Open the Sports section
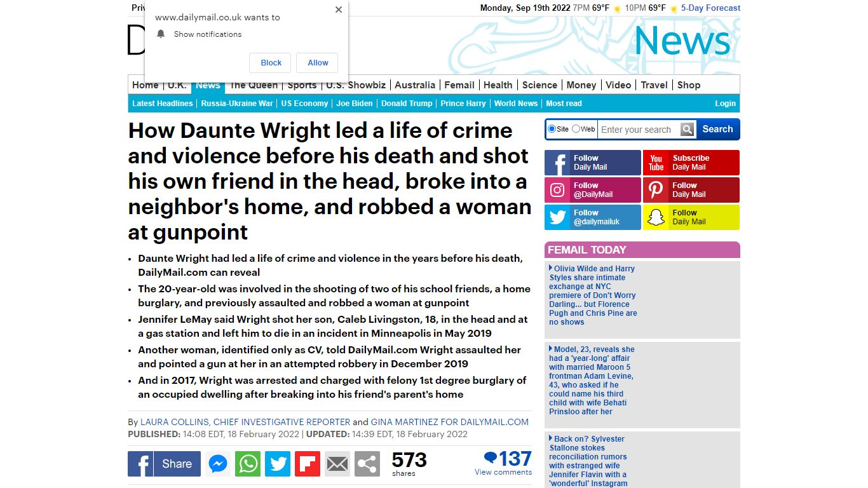 (302, 85)
